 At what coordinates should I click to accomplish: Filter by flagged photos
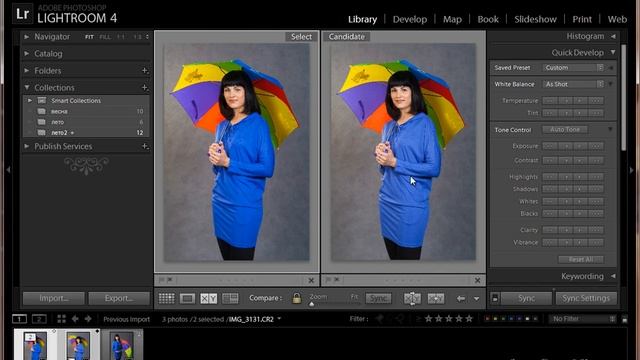380,319
